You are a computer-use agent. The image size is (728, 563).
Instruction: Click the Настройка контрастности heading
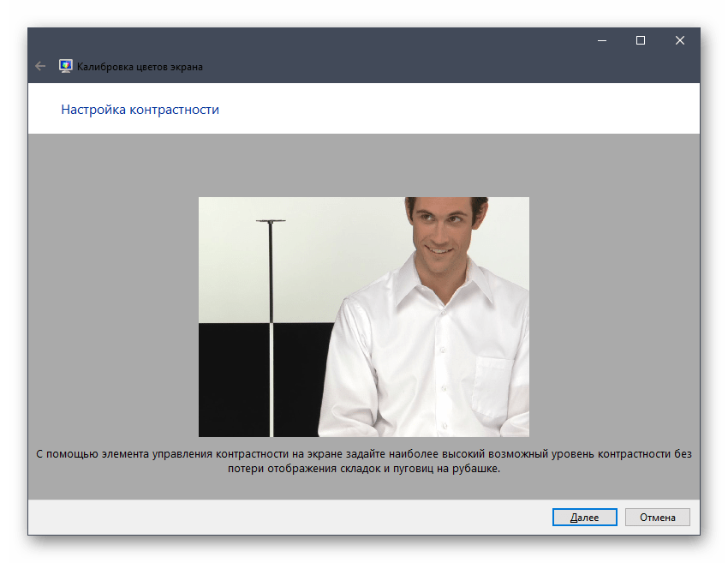point(140,110)
